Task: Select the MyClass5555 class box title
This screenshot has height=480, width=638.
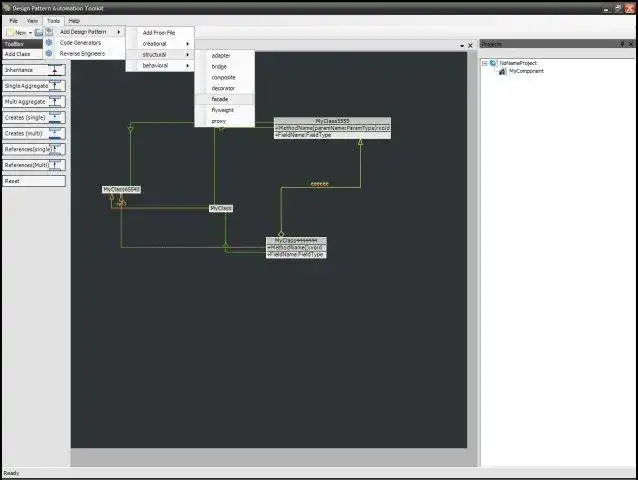Action: click(x=332, y=121)
